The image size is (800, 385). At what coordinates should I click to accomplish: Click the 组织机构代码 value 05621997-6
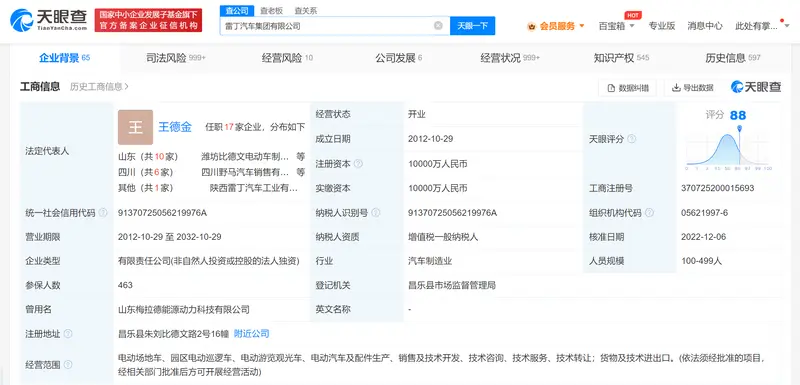[705, 213]
